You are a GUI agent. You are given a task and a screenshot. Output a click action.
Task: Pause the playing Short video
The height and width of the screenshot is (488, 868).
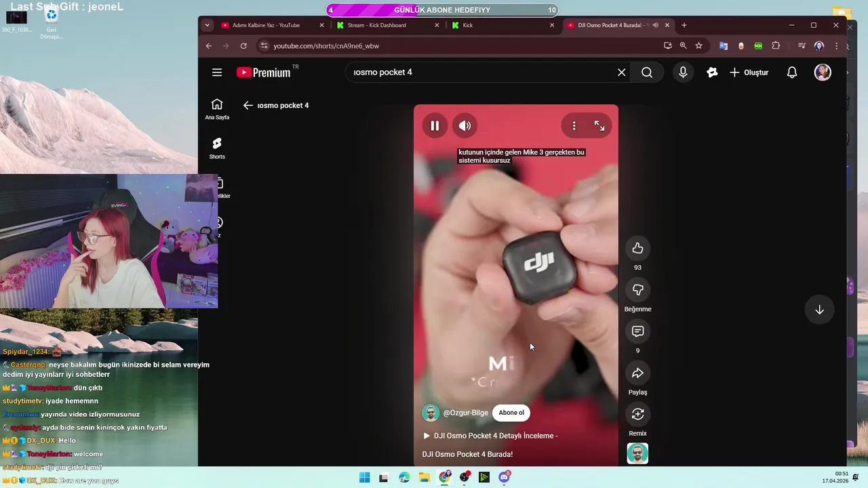pos(435,125)
